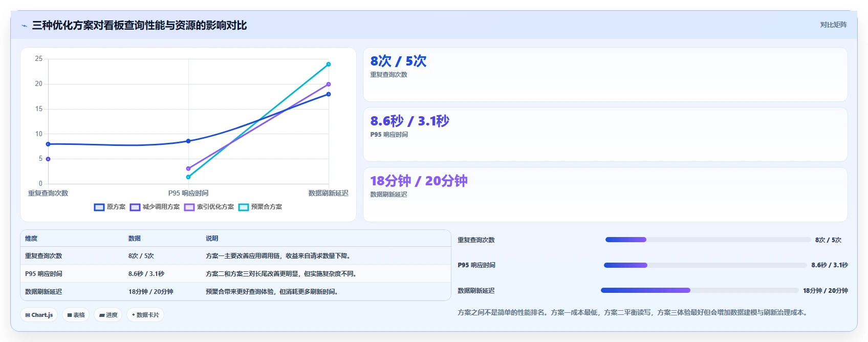Click the 对比矩阵 label in header

pos(833,25)
